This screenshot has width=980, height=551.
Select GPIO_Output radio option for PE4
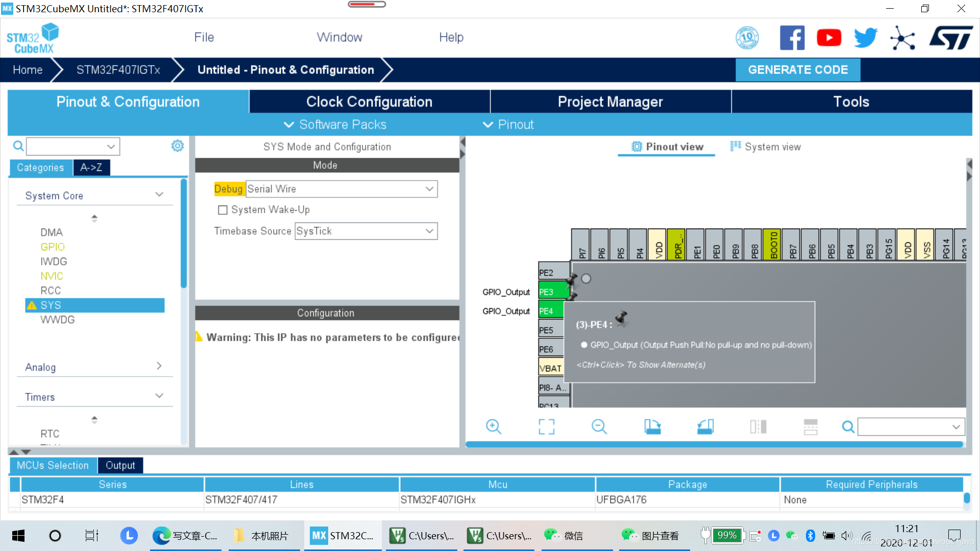[x=584, y=345]
